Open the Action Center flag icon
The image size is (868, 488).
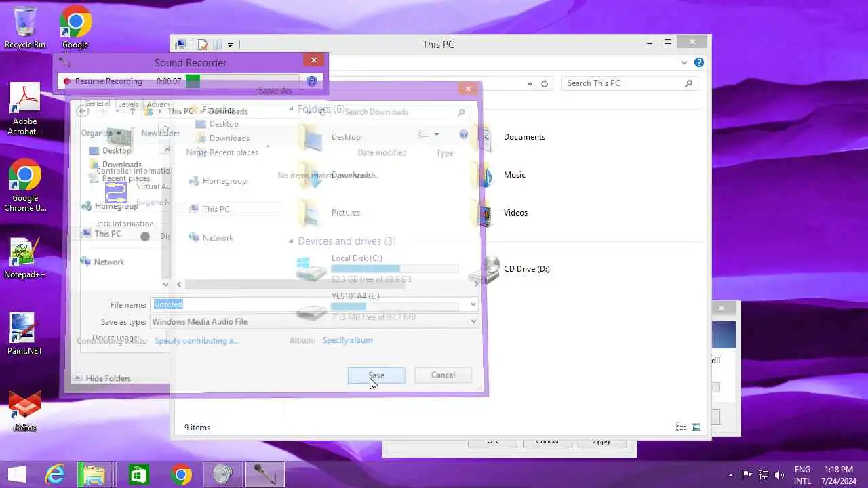(x=747, y=474)
